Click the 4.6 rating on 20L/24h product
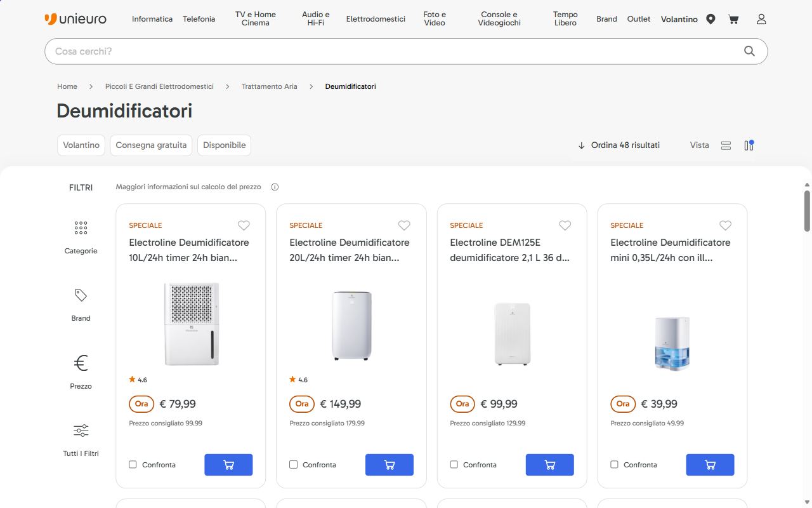Image resolution: width=812 pixels, height=508 pixels. click(x=298, y=380)
